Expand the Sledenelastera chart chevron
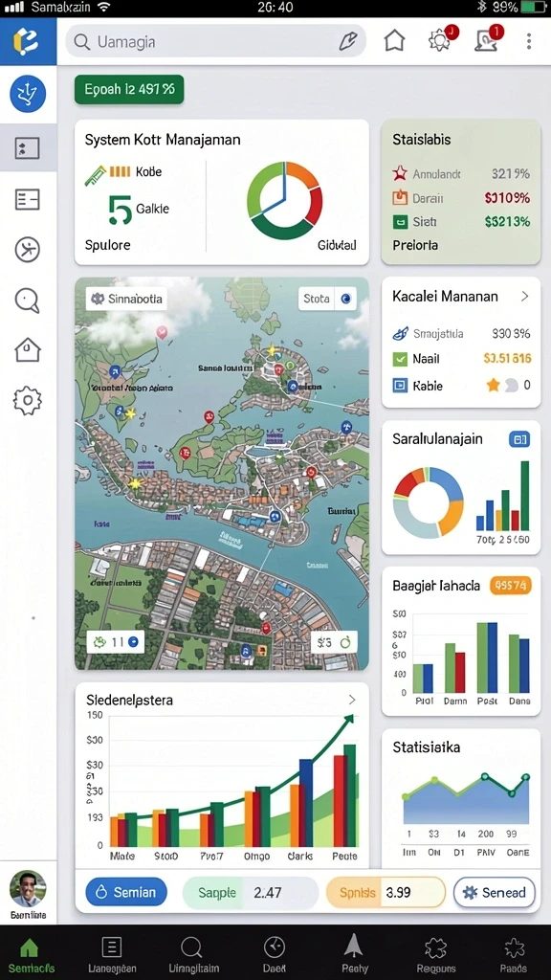 point(352,700)
